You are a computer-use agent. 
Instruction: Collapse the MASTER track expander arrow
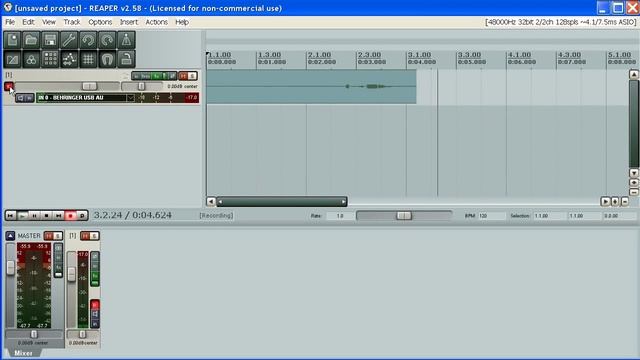10,236
